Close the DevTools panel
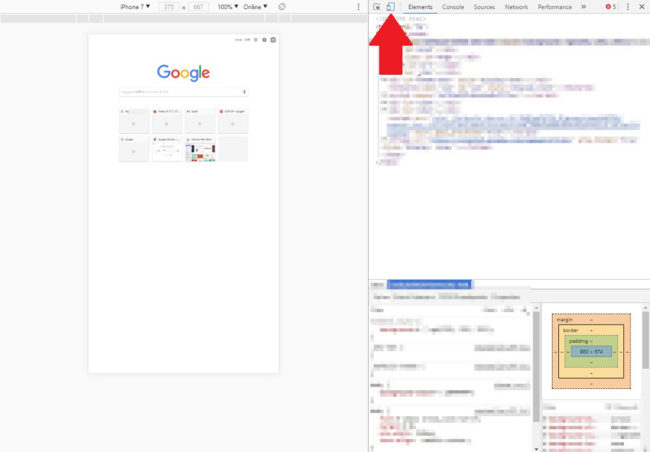This screenshot has width=650, height=452. click(x=642, y=7)
